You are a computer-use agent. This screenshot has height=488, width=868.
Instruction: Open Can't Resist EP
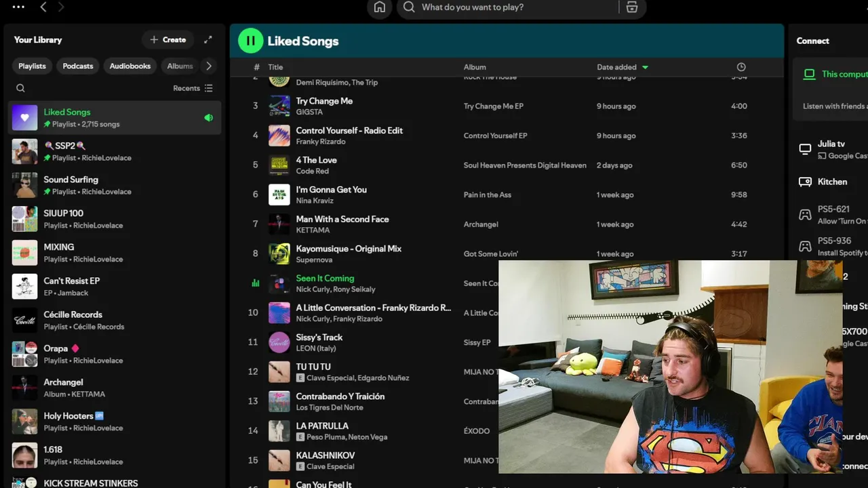(115, 287)
